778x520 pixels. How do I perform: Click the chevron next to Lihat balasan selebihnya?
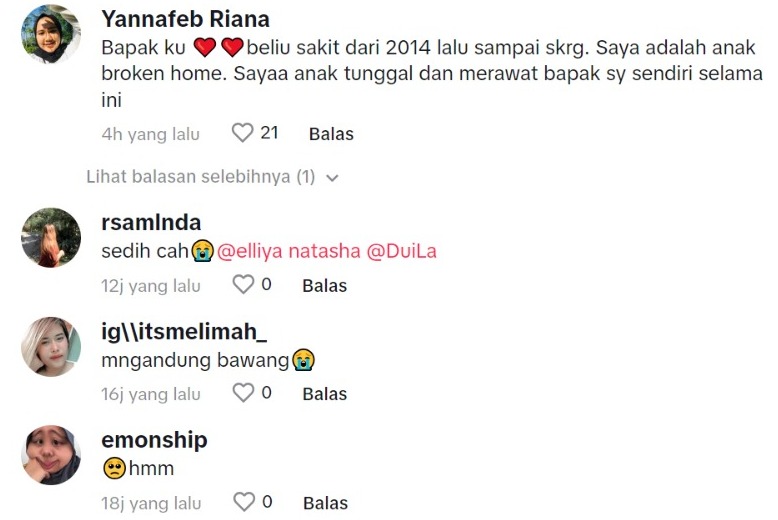(x=333, y=178)
